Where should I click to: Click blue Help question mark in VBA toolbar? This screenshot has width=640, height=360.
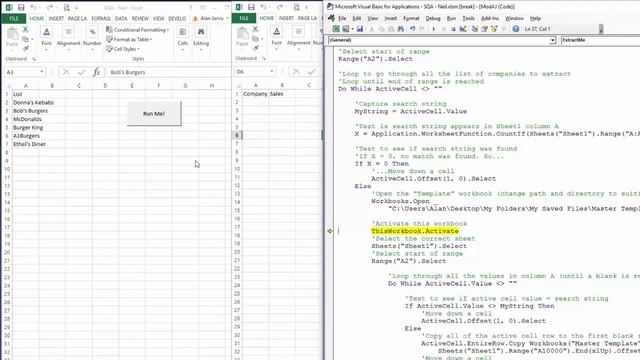pyautogui.click(x=516, y=29)
